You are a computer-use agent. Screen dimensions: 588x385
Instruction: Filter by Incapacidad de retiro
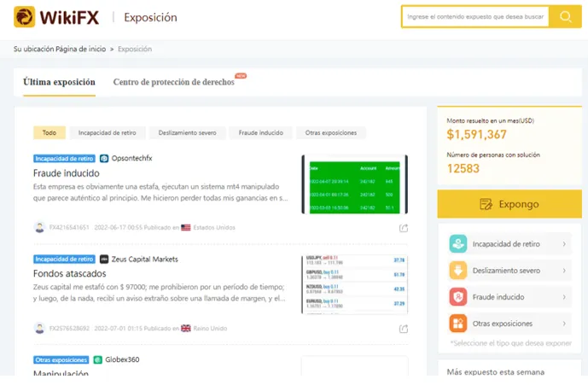[107, 132]
